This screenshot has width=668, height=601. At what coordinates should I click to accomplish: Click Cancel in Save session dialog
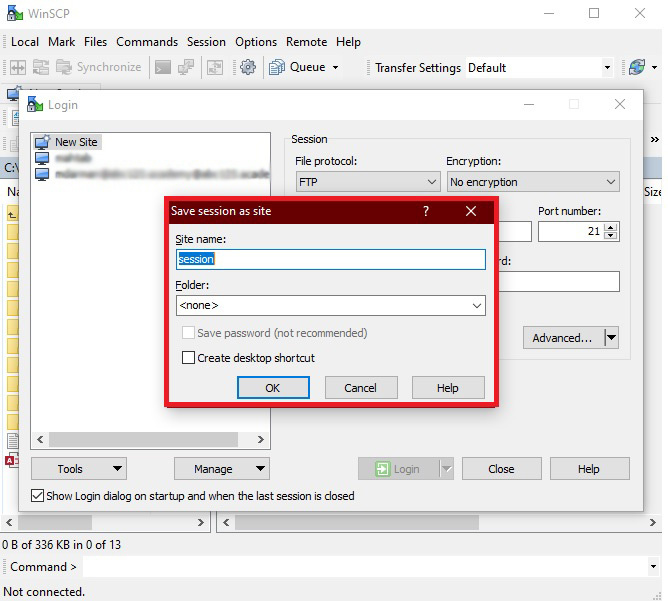click(360, 388)
